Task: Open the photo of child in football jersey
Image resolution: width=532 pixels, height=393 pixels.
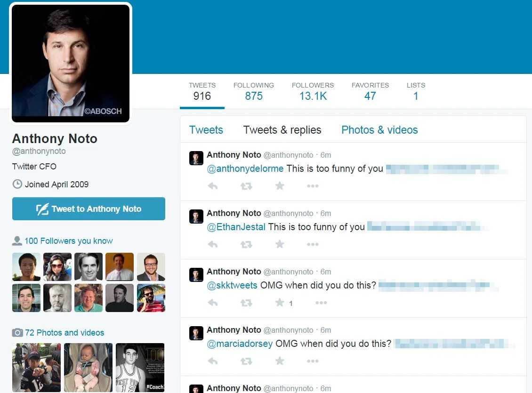Action: click(x=36, y=368)
